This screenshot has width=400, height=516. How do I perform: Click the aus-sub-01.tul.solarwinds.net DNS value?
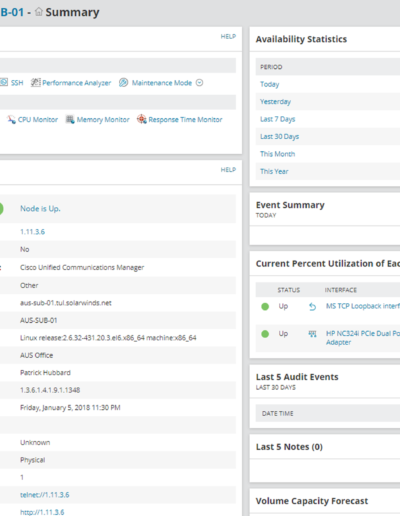(66, 303)
